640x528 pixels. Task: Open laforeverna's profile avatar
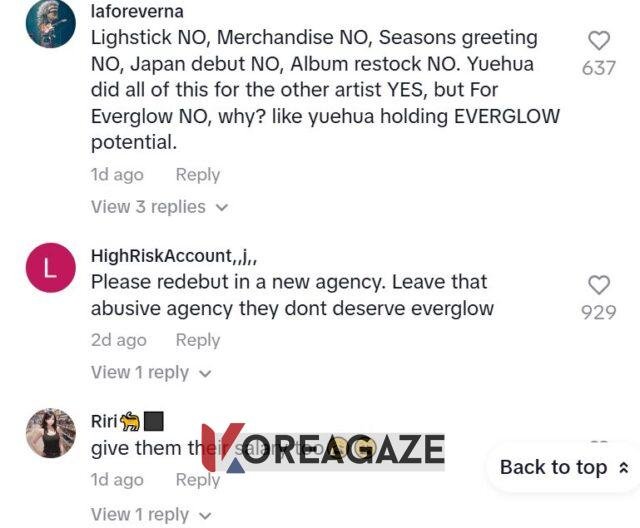click(x=51, y=23)
